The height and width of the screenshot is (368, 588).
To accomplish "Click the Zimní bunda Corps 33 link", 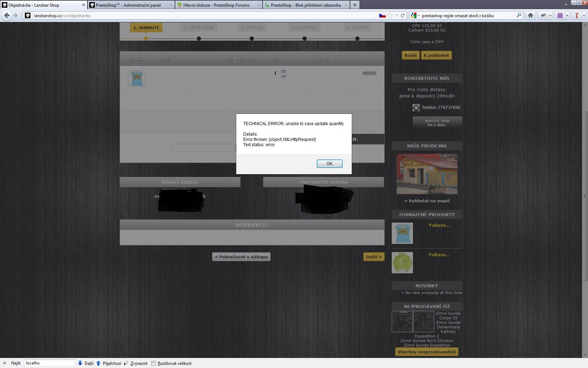I will [448, 316].
